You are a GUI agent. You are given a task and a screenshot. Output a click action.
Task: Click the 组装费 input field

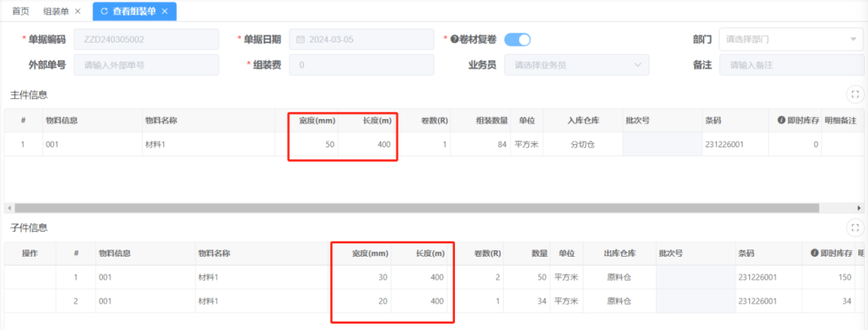click(x=362, y=64)
